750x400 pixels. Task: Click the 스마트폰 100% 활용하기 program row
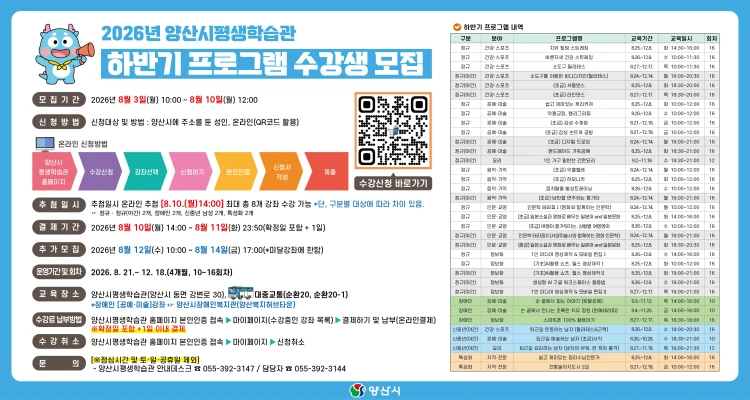tap(585, 320)
